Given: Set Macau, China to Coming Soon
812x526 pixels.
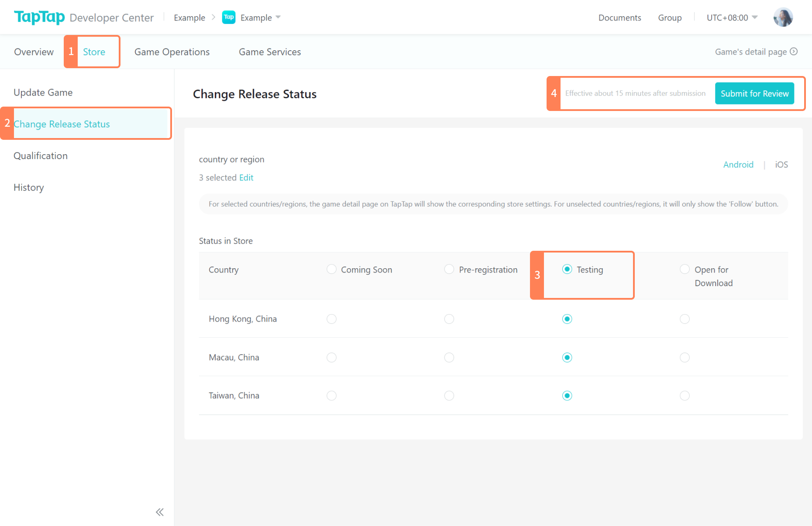Looking at the screenshot, I should 332,357.
